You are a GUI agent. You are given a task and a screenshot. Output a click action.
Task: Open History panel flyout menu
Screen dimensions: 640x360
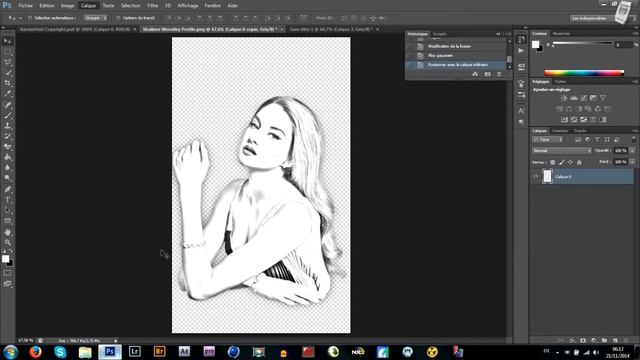(508, 34)
